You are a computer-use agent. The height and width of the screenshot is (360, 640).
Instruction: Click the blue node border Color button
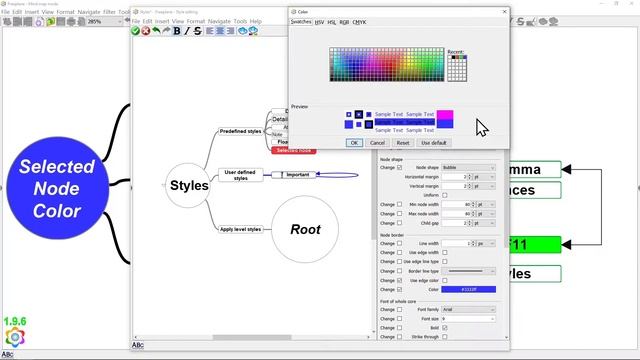pyautogui.click(x=469, y=289)
